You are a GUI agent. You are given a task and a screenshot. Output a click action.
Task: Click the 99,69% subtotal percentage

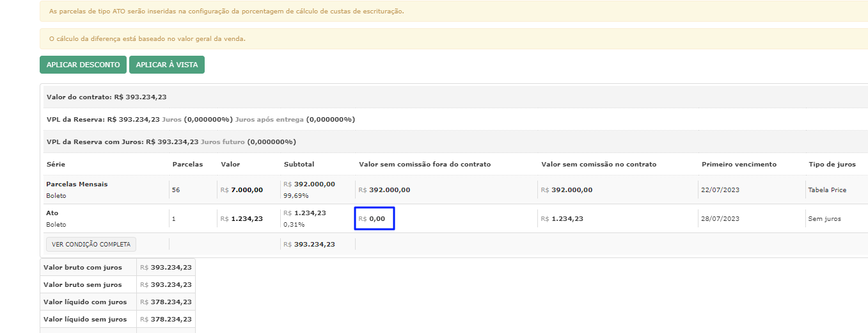[x=296, y=195]
